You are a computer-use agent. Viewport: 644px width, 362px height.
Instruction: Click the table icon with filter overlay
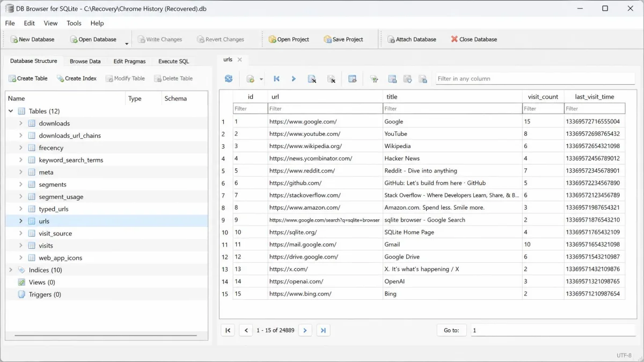(407, 79)
